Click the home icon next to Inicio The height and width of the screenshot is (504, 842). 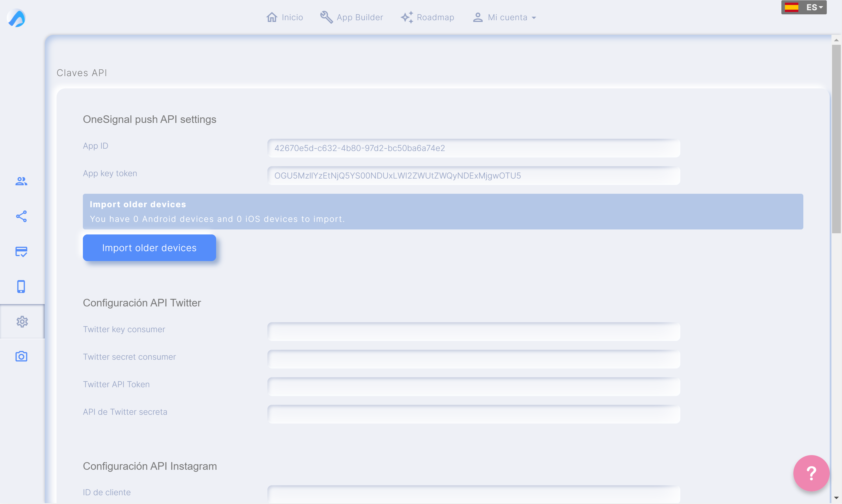[272, 17]
